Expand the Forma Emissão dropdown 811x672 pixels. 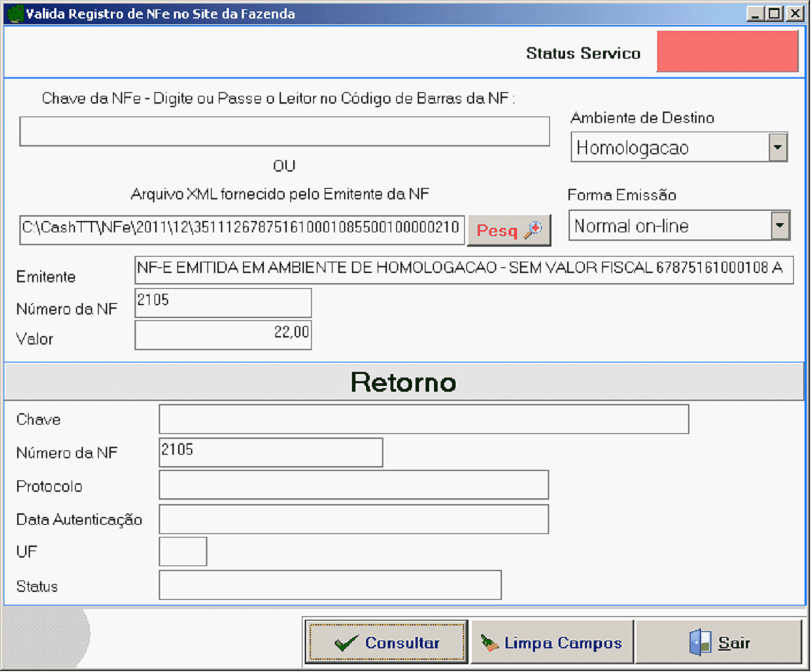780,226
